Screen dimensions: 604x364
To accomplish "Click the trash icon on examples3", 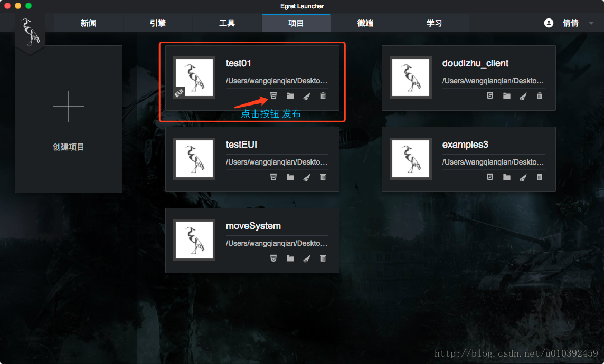I will point(540,177).
